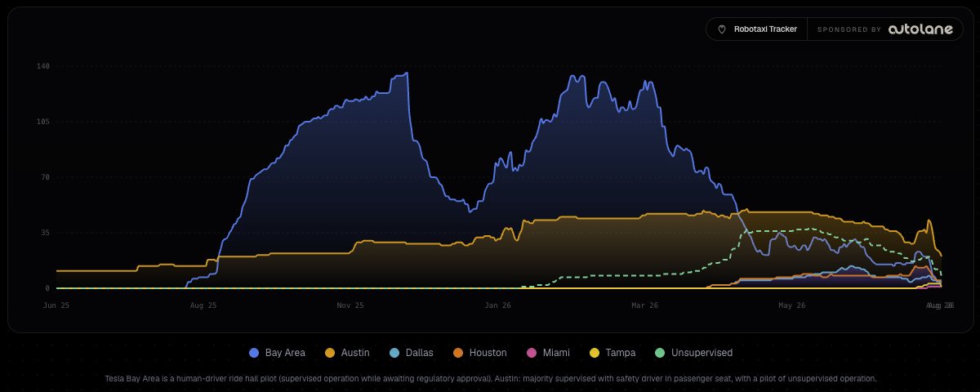Viewport: 980px width, 392px height.
Task: Open the Robotaxi Tracker badge link
Action: pyautogui.click(x=756, y=29)
